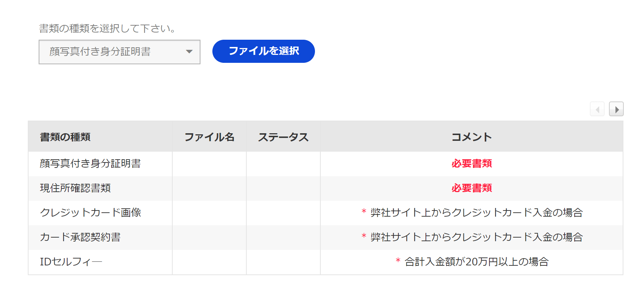Click the ステータス column header

(x=284, y=137)
